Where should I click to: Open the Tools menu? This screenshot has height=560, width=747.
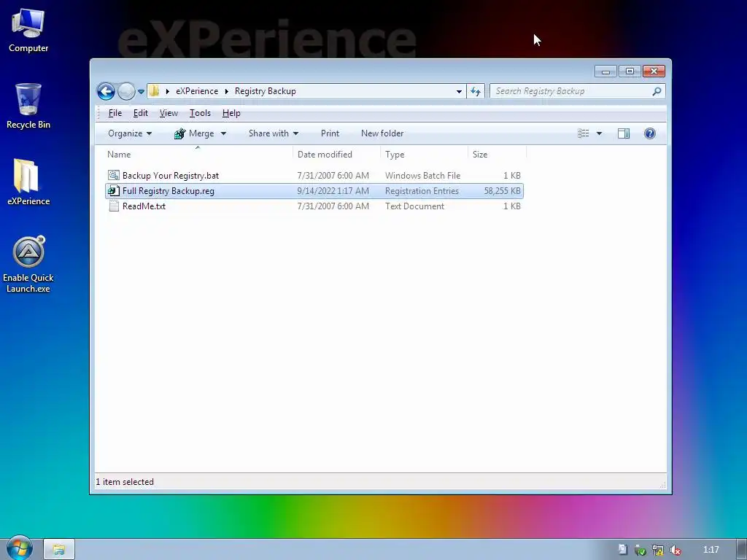[200, 113]
